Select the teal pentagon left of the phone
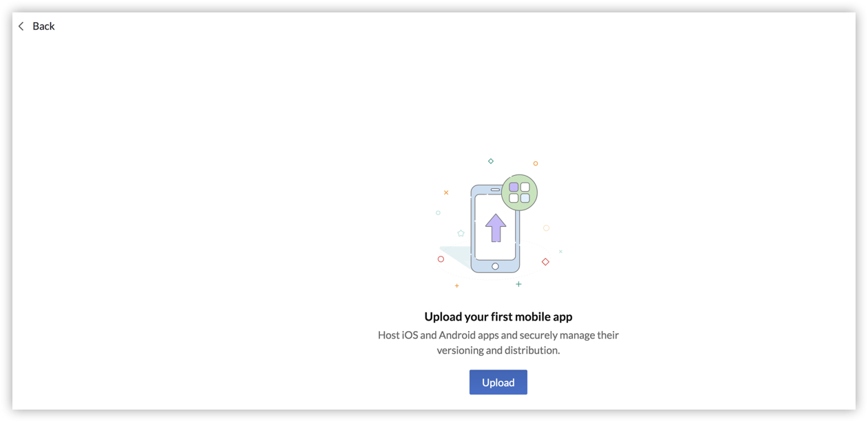 [x=461, y=234]
